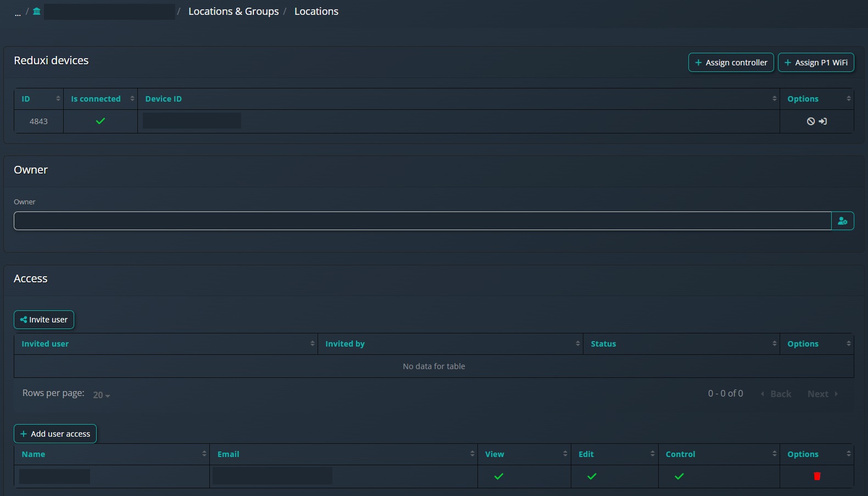Go to Back page of invitations

click(x=776, y=394)
